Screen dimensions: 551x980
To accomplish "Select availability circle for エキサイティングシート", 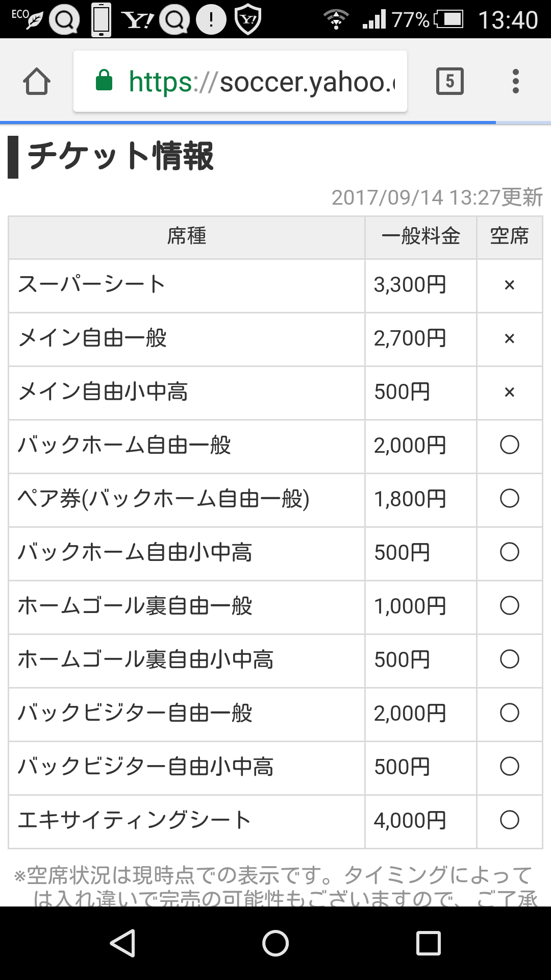I will (x=509, y=820).
